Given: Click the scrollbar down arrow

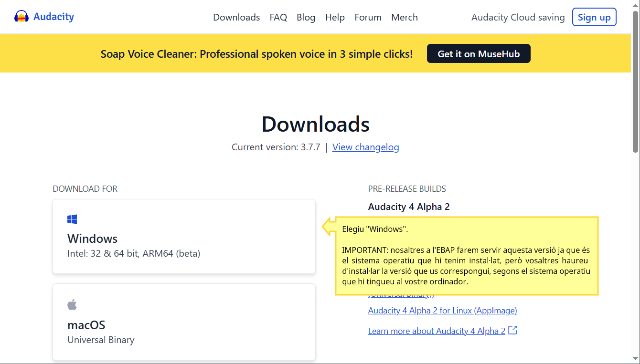Looking at the screenshot, I should [635, 358].
